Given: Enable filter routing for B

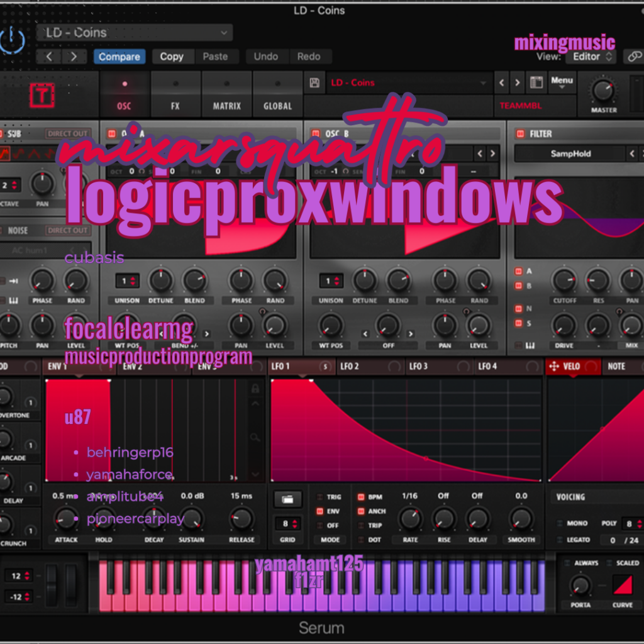Looking at the screenshot, I should tap(519, 286).
